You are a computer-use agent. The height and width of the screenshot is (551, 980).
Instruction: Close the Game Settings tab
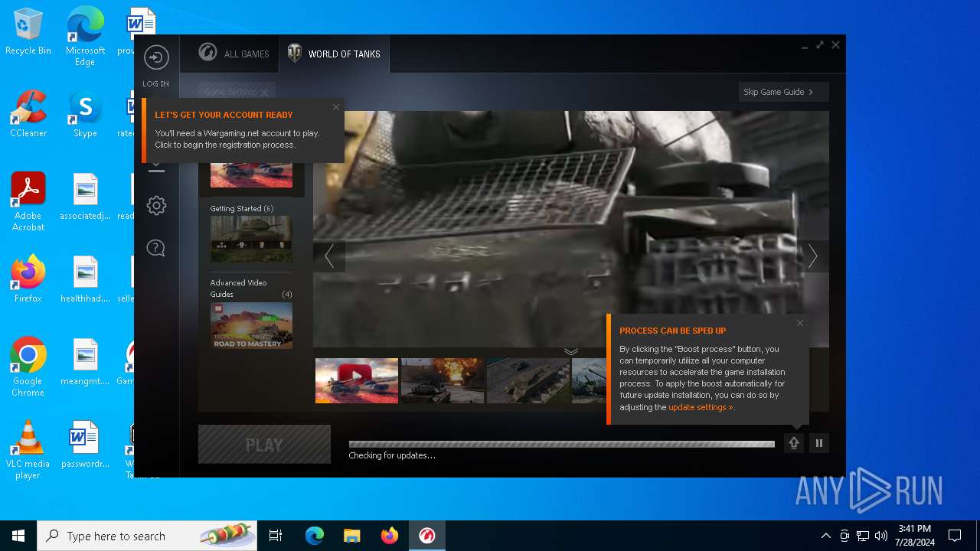point(264,93)
